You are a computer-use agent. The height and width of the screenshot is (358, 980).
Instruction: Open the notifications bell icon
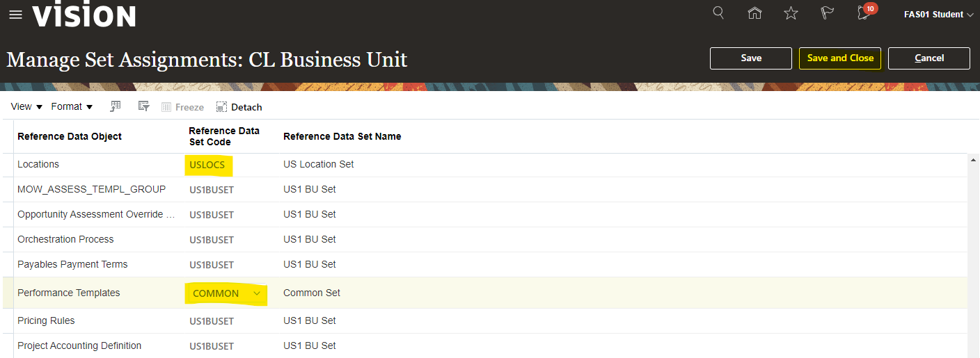point(864,13)
